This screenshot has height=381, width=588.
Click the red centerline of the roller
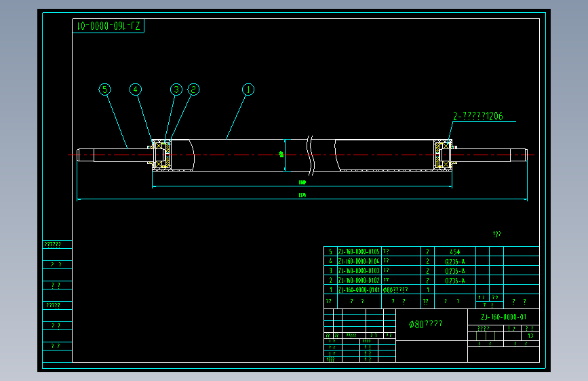[301, 155]
